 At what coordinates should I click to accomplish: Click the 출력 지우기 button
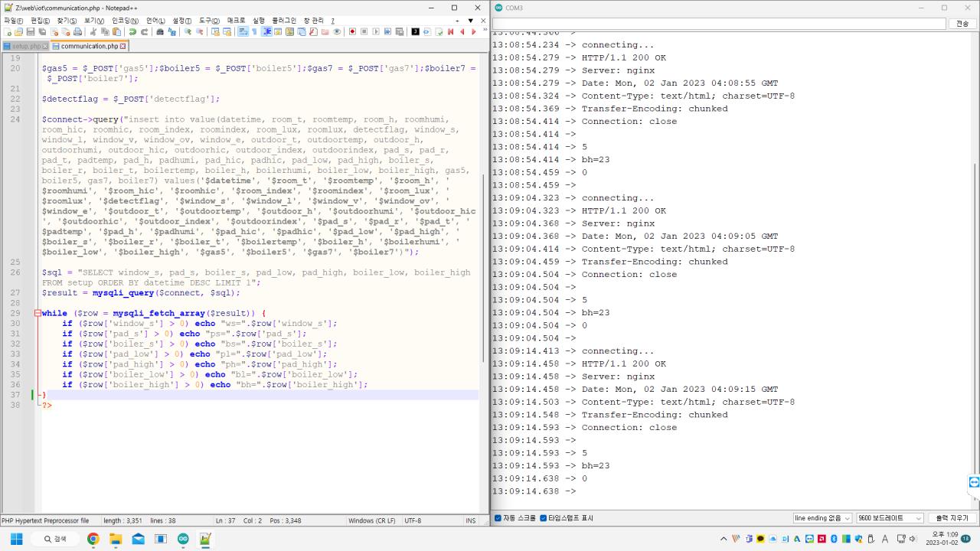pos(952,518)
